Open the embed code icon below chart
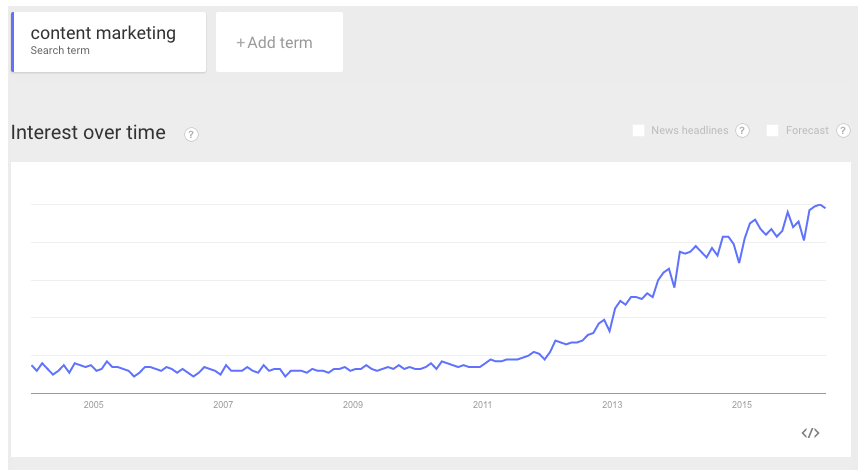The image size is (864, 475). [810, 433]
